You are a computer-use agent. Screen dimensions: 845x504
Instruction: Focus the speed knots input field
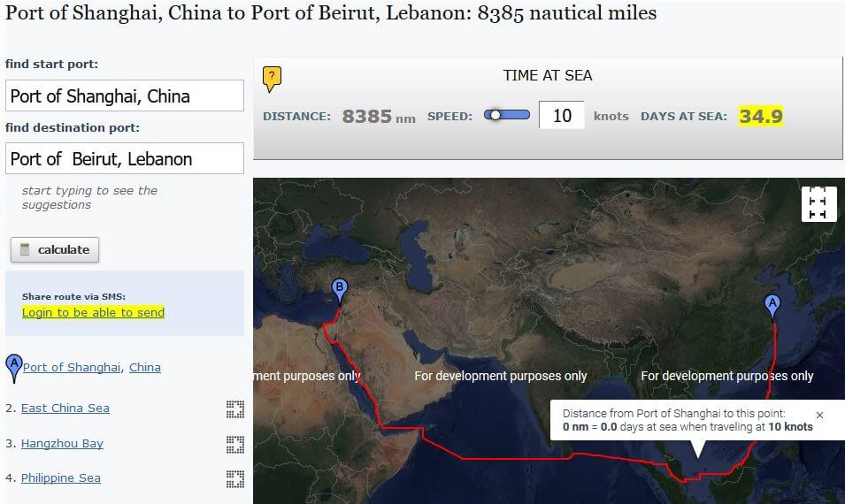pyautogui.click(x=562, y=115)
